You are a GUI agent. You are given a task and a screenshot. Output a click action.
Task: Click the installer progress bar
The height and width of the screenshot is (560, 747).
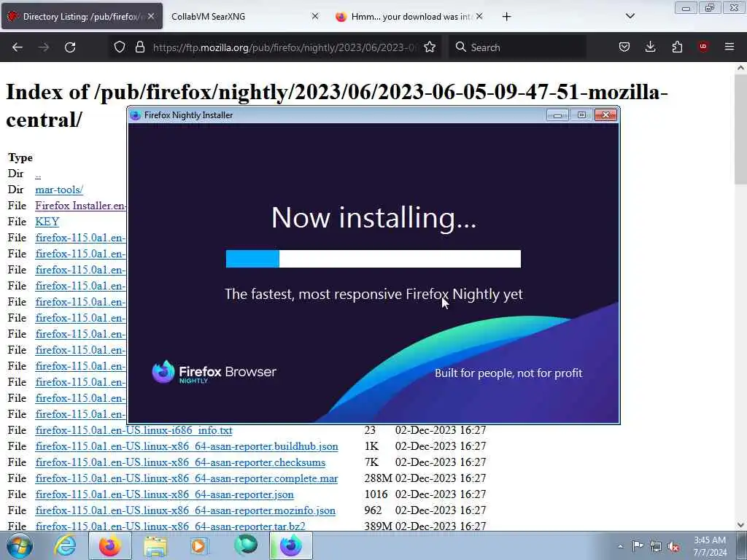tap(373, 259)
